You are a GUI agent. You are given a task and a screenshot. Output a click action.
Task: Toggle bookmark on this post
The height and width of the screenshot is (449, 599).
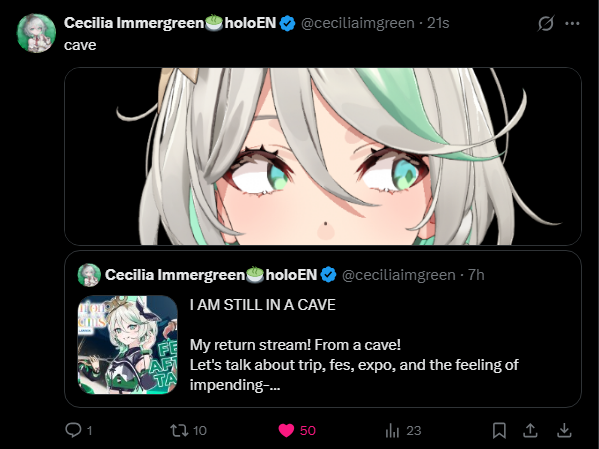coord(499,430)
